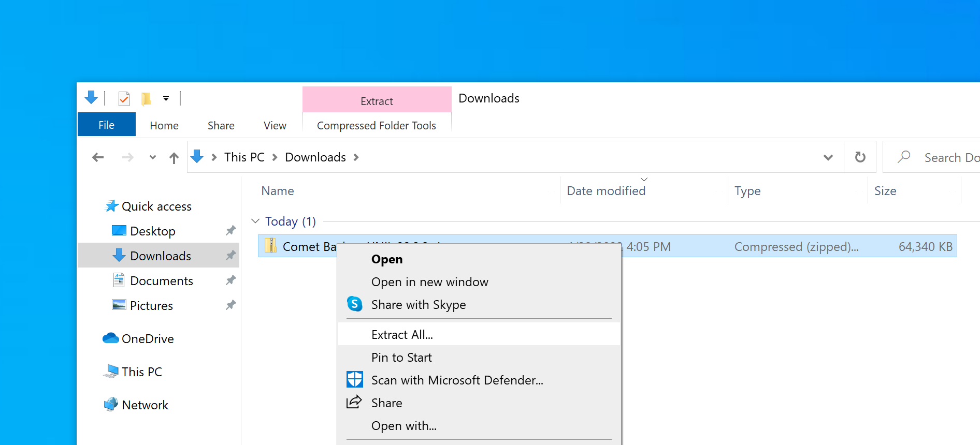The image size is (980, 445).
Task: Open the Customize Quick Access Toolbar dropdown
Action: (x=166, y=98)
